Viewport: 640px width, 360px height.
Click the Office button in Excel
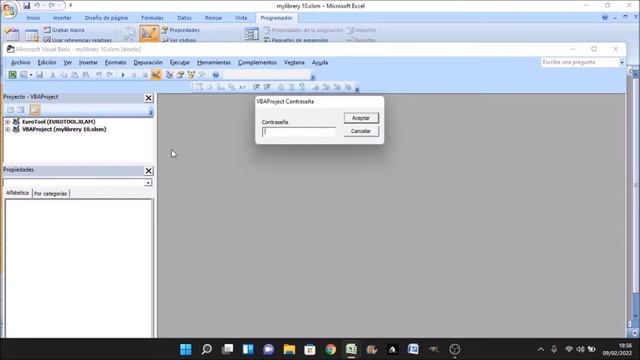point(9,9)
